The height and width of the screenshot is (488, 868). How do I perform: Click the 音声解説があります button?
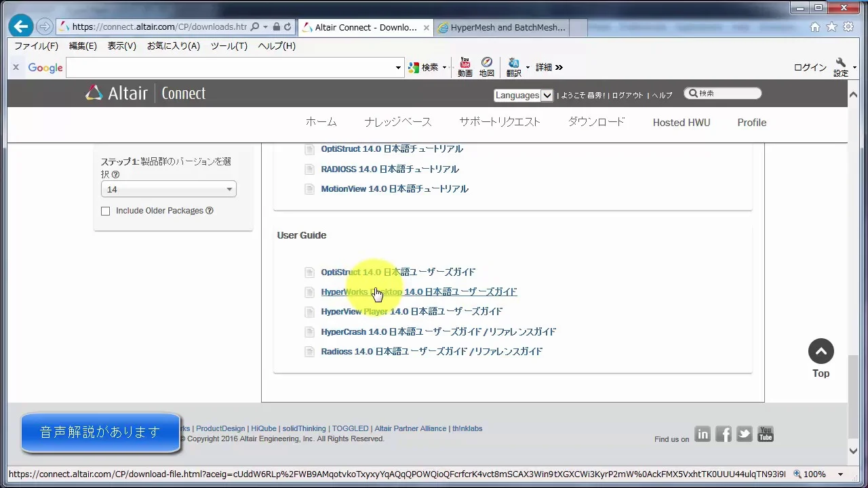[x=100, y=432]
